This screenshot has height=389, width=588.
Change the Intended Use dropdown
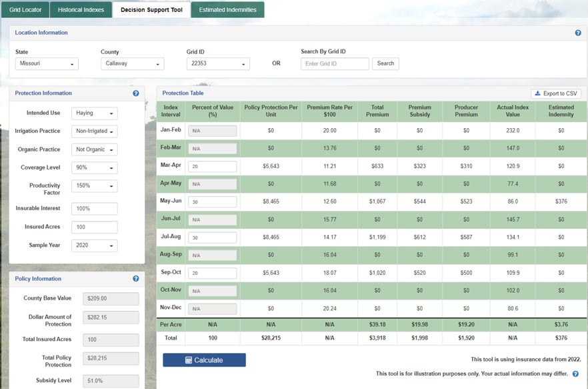point(94,113)
